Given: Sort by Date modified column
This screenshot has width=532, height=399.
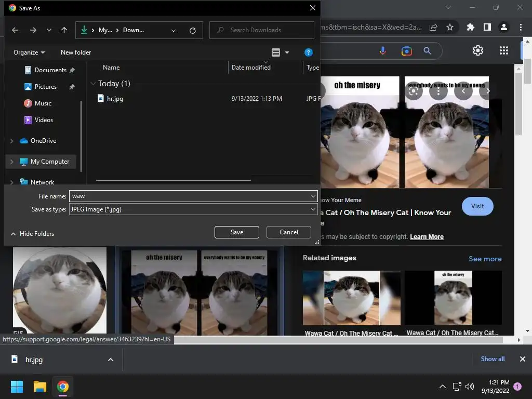Looking at the screenshot, I should pos(251,67).
